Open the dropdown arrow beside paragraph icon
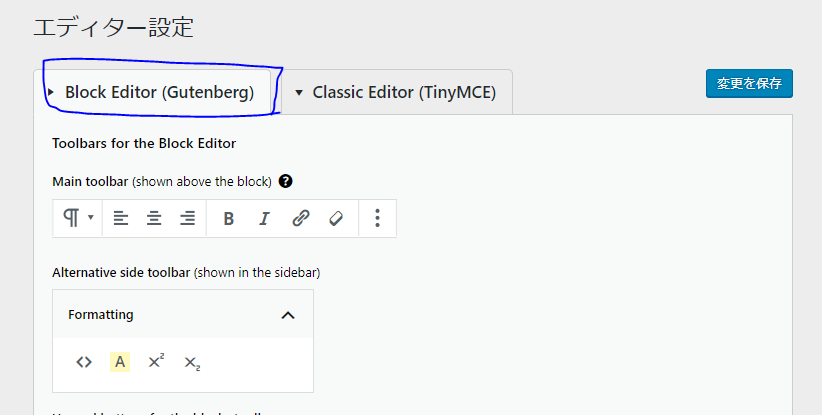 (x=91, y=217)
